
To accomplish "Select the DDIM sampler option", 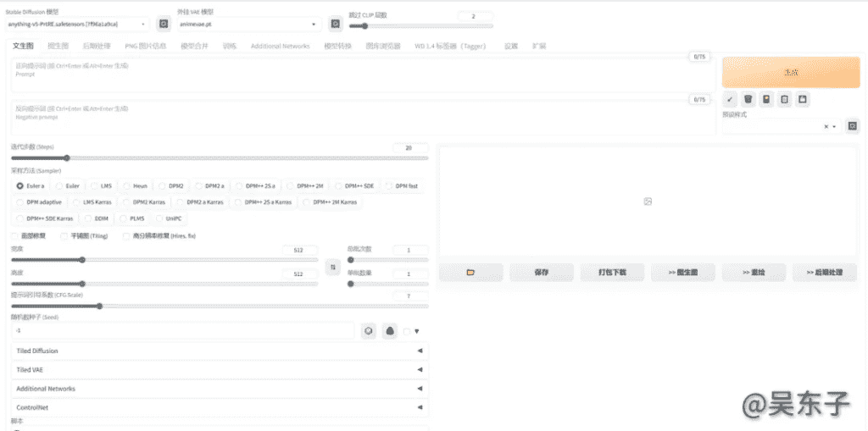I will (x=96, y=218).
